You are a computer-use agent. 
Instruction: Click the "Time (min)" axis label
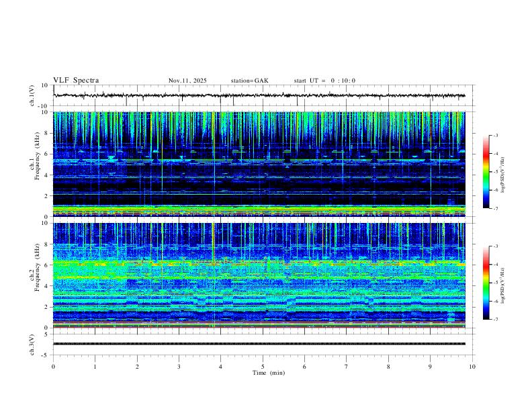pyautogui.click(x=269, y=373)
